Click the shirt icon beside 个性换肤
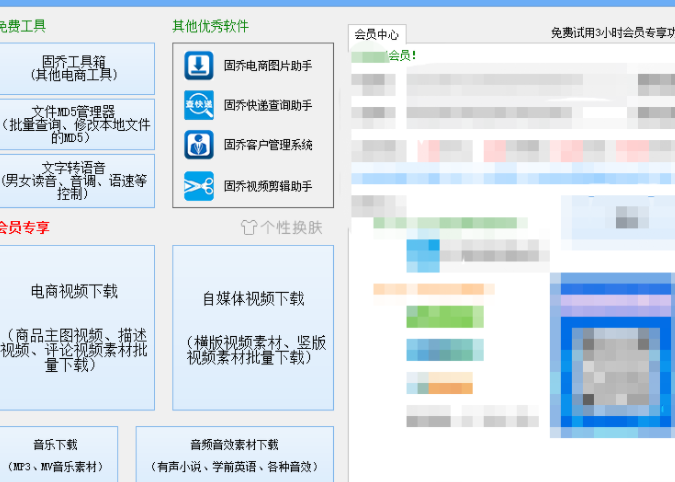 click(249, 227)
